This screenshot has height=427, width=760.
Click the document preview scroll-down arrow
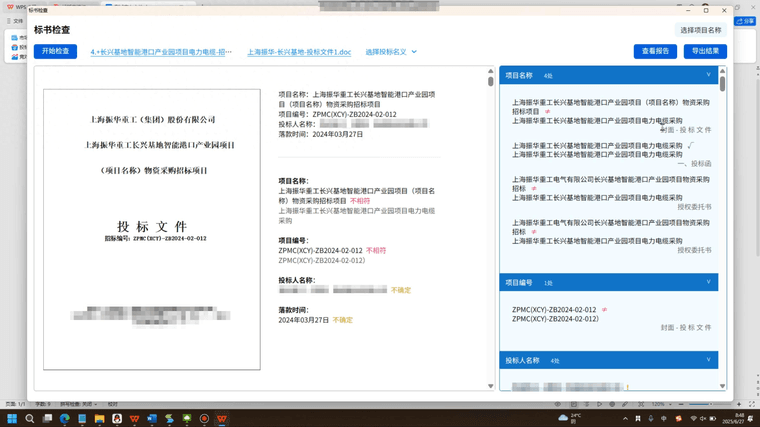coord(491,386)
